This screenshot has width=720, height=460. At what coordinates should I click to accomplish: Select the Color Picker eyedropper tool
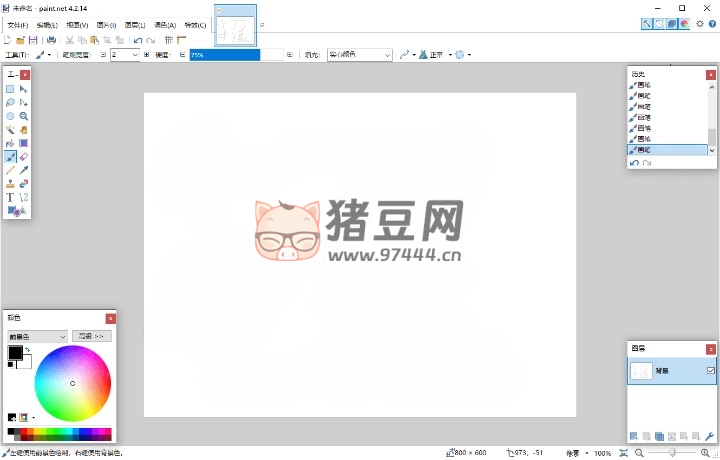[x=24, y=171]
